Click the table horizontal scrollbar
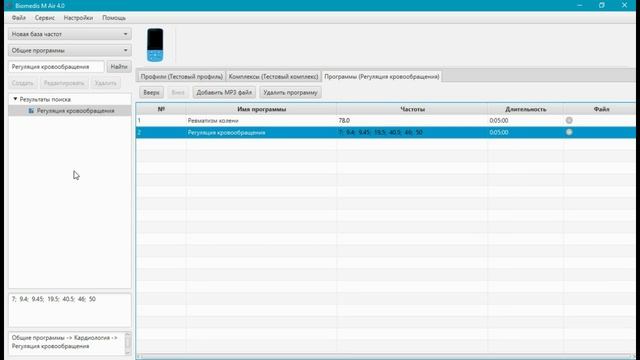This screenshot has width=640, height=360. (386, 356)
